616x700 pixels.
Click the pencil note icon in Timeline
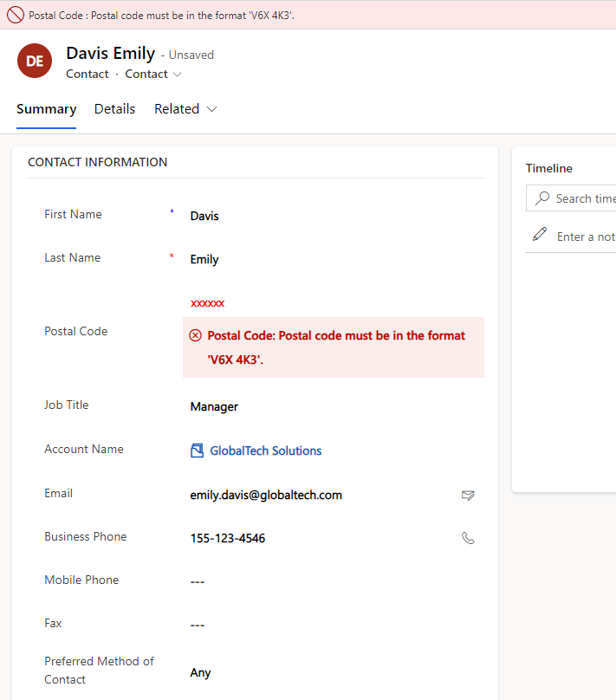541,236
